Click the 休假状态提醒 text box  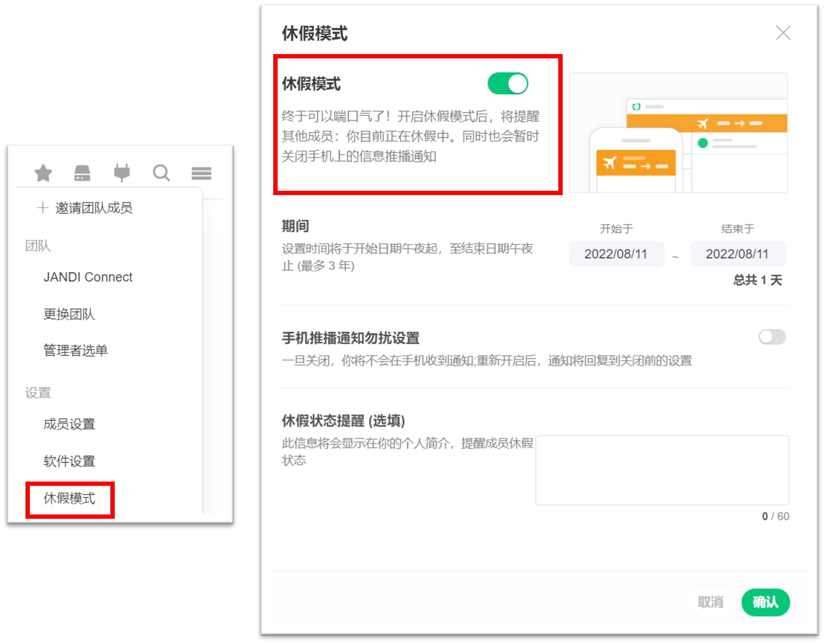click(662, 470)
